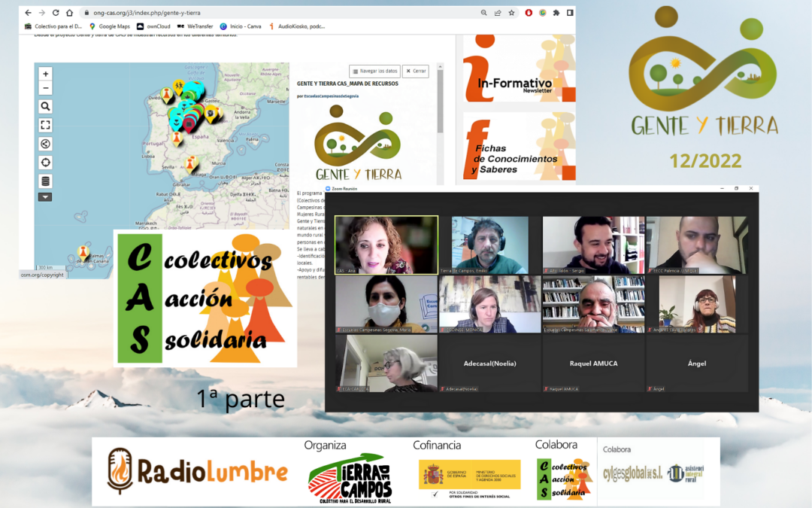The width and height of the screenshot is (812, 508).
Task: Open the map search tool
Action: pyautogui.click(x=46, y=107)
